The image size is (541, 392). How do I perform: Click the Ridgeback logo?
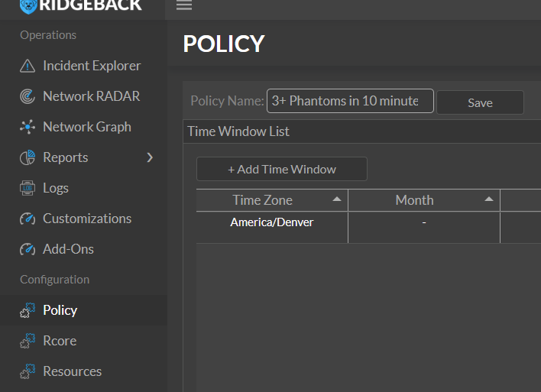click(81, 5)
